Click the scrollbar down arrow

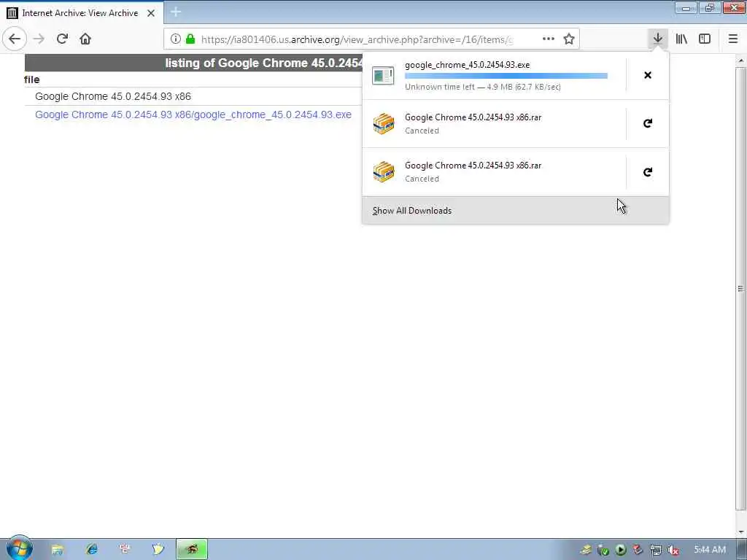click(x=740, y=532)
